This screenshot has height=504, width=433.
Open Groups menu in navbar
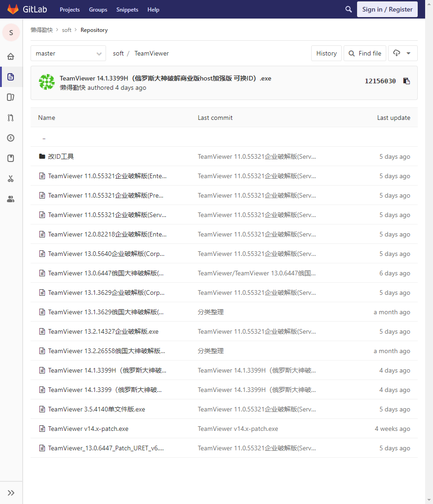(98, 10)
